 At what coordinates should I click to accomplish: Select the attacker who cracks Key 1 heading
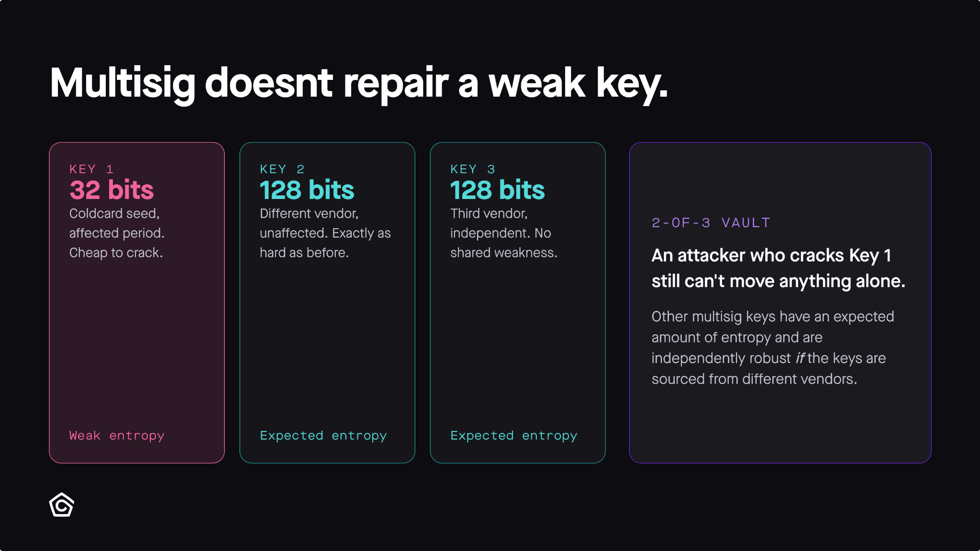[779, 268]
